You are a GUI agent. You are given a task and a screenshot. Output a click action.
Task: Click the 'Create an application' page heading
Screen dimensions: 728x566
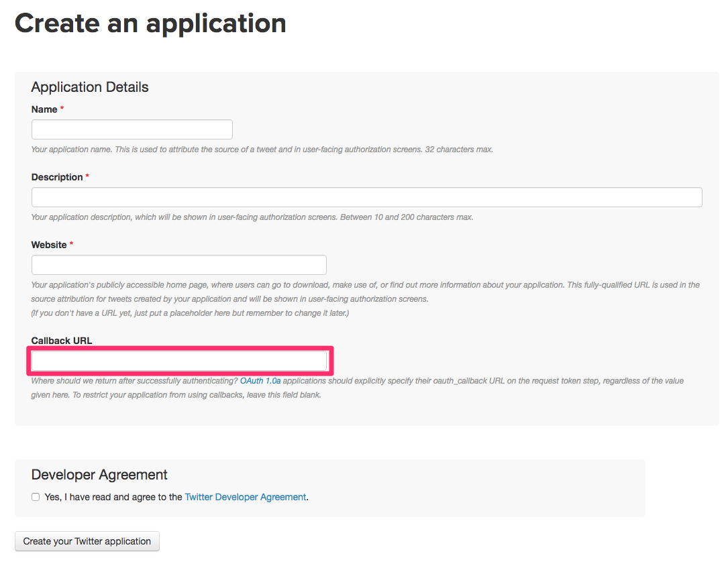click(150, 23)
